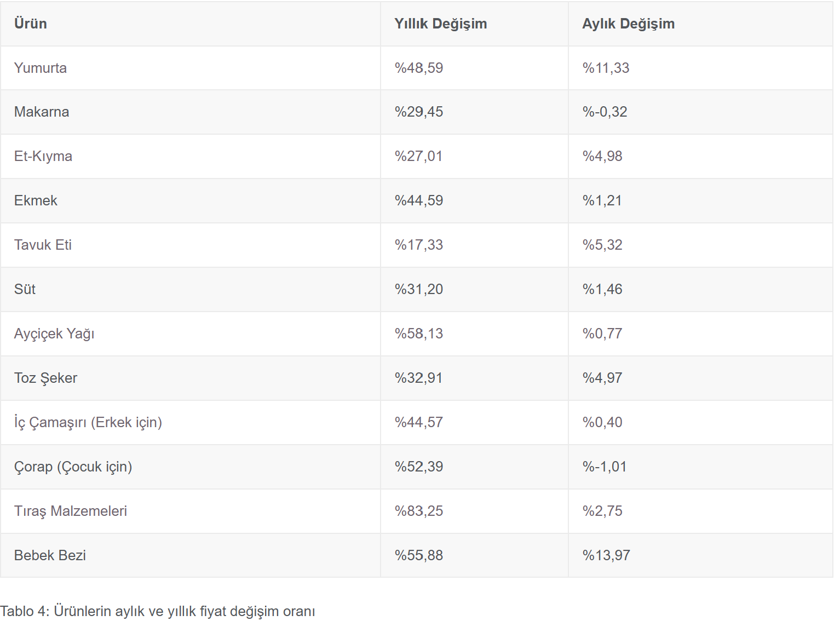The height and width of the screenshot is (621, 840).
Task: Select the "Ayçiçek Yağı" product cell
Action: pyautogui.click(x=54, y=334)
